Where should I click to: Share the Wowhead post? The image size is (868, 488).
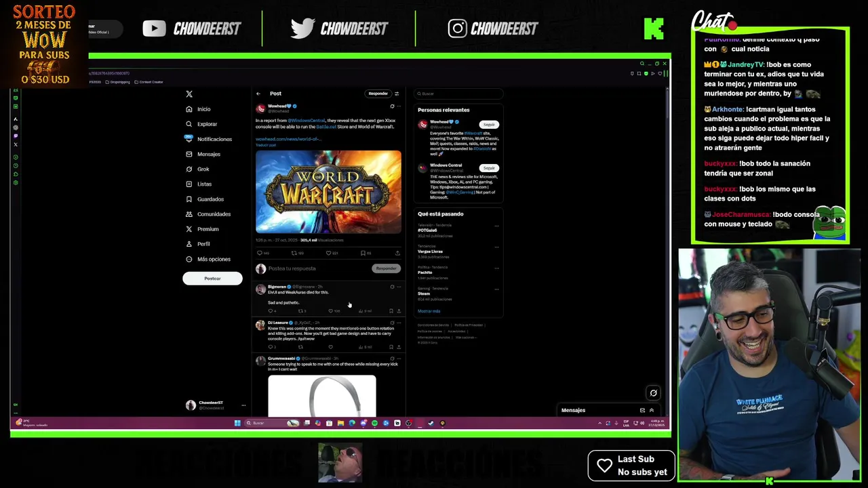(397, 253)
